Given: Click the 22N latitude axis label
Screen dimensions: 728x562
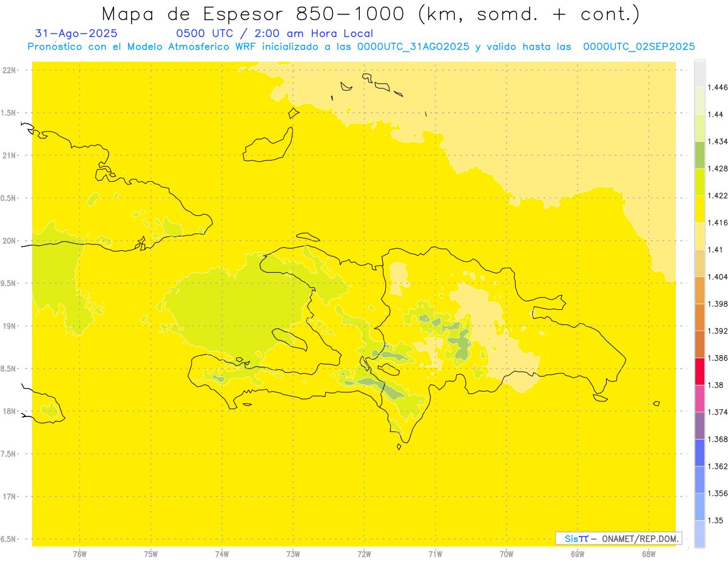Looking at the screenshot, I should pyautogui.click(x=9, y=70).
